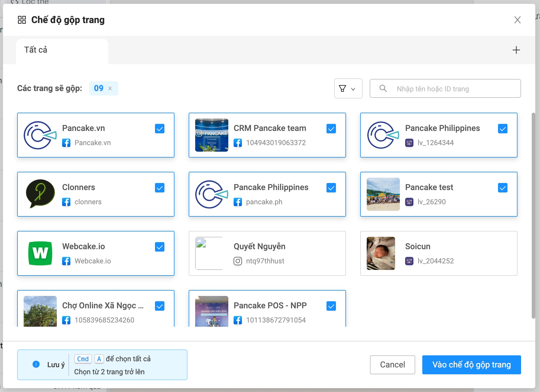Deselect the Pancake test page checkbox

point(502,188)
